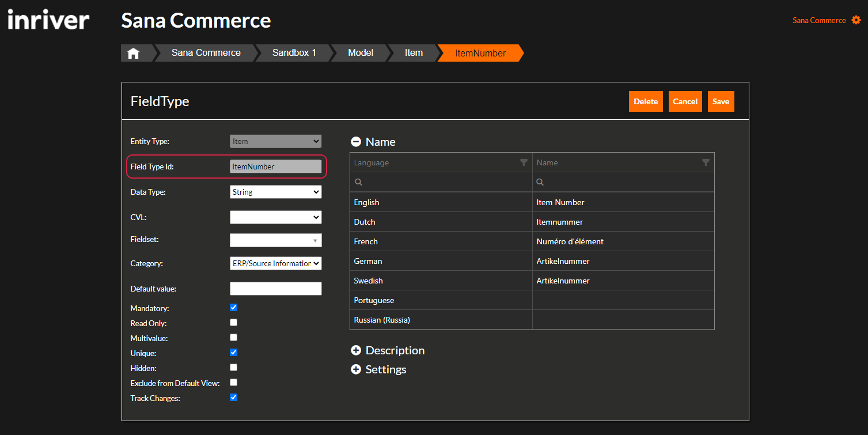
Task: Edit the 'Item Number' name cell
Action: coord(623,202)
